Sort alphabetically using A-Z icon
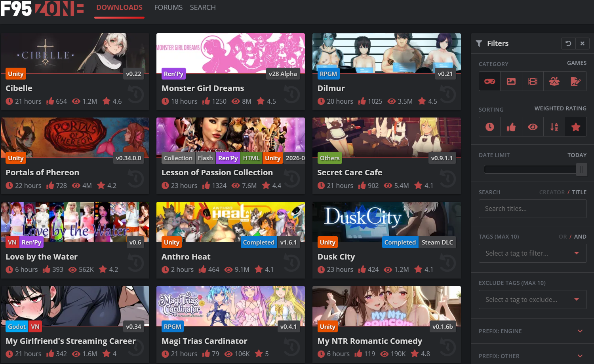The width and height of the screenshot is (594, 364). [x=554, y=127]
